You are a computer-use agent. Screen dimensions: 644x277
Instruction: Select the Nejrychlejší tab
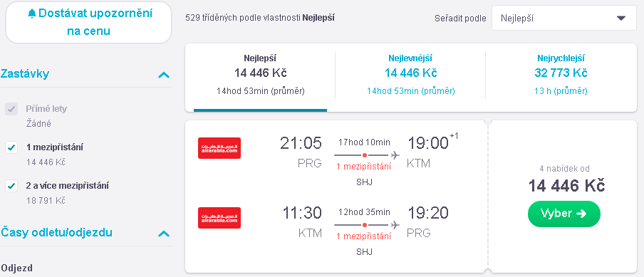[x=561, y=75]
